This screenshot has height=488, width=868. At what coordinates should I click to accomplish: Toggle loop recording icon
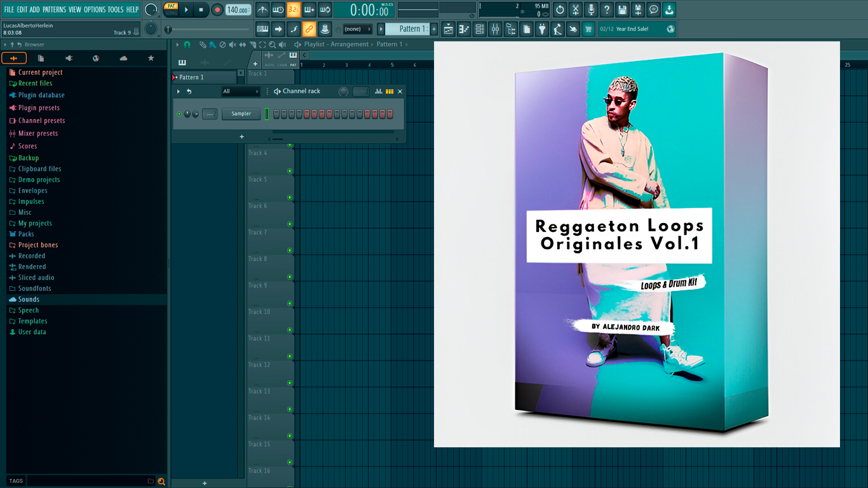coord(325,10)
